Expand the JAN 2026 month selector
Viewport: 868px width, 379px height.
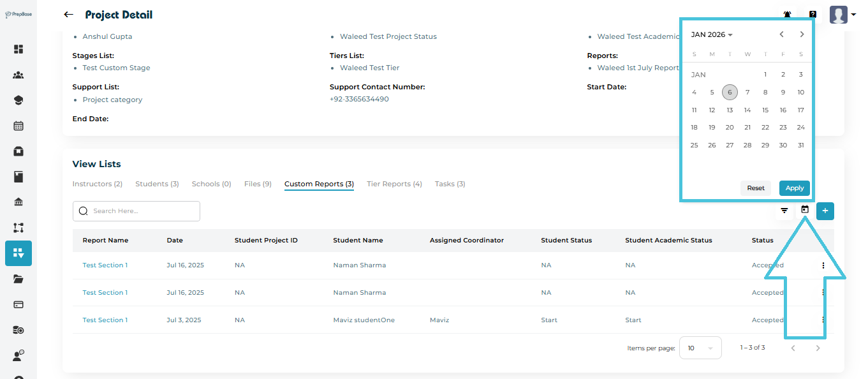(x=712, y=34)
